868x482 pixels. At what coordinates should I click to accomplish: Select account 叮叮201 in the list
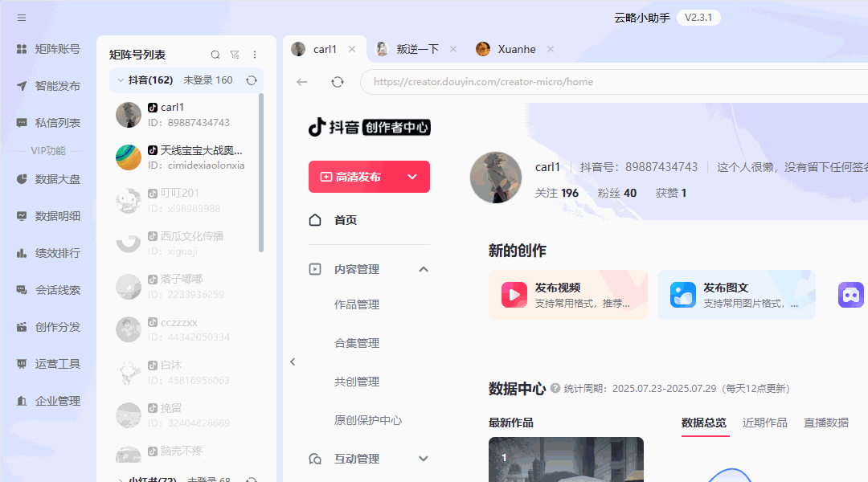(184, 200)
